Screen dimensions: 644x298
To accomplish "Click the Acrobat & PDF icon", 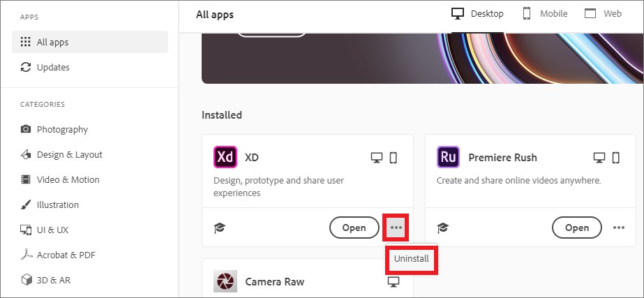I will (26, 255).
